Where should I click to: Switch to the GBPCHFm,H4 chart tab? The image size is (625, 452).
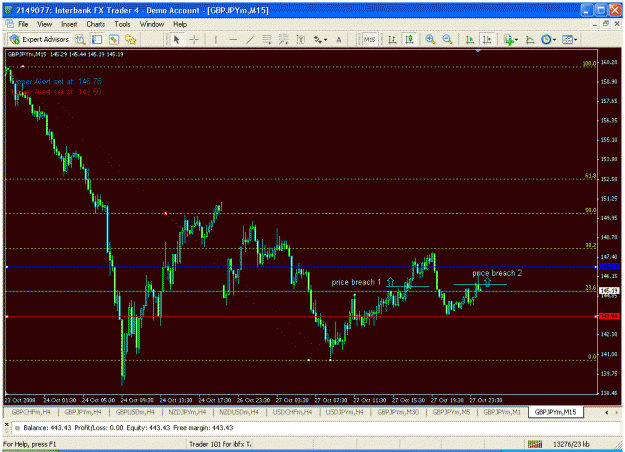(31, 412)
